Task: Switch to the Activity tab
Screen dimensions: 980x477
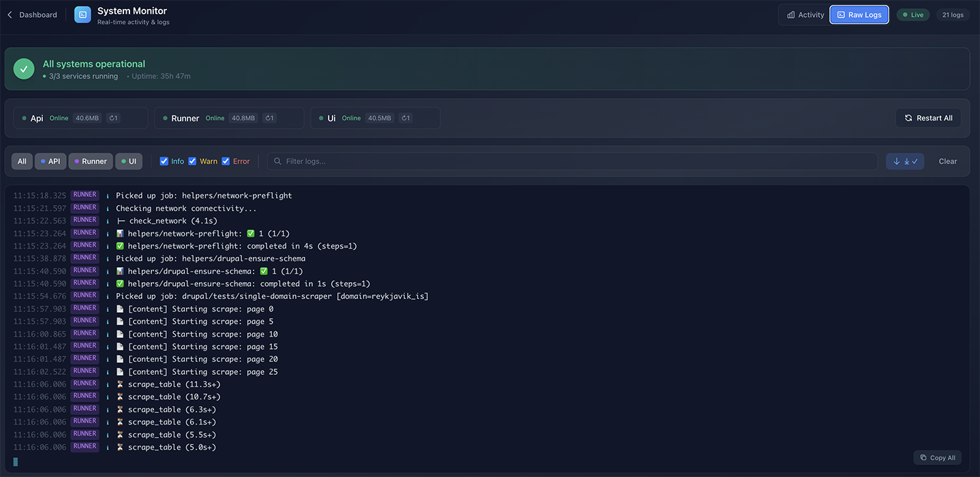Action: click(x=805, y=15)
